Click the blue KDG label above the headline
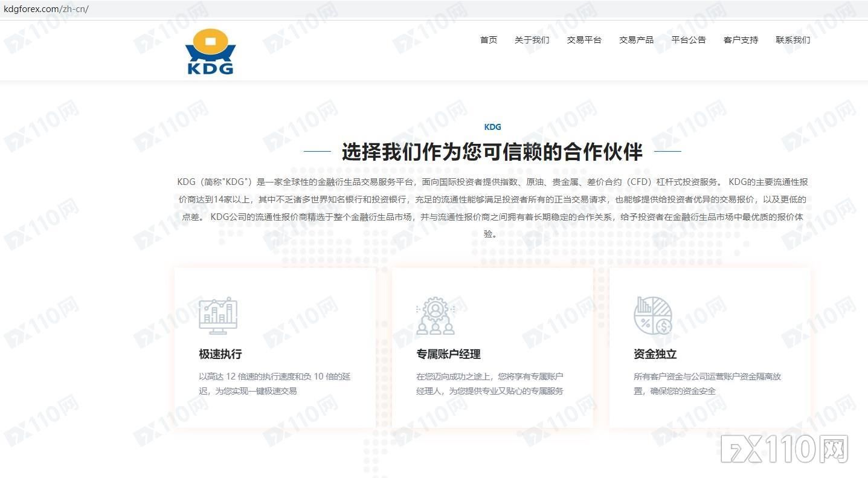The height and width of the screenshot is (478, 868). [492, 127]
